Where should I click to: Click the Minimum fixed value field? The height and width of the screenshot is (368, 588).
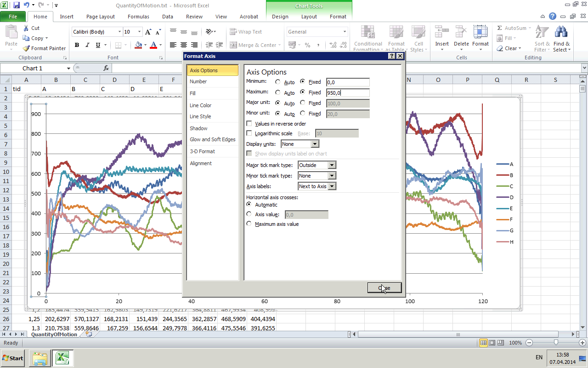pyautogui.click(x=348, y=82)
